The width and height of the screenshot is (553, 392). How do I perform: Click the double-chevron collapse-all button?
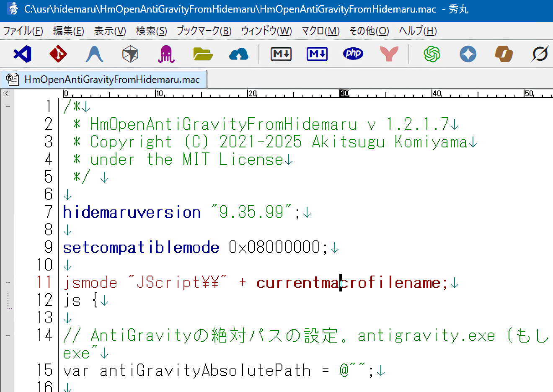(5, 93)
